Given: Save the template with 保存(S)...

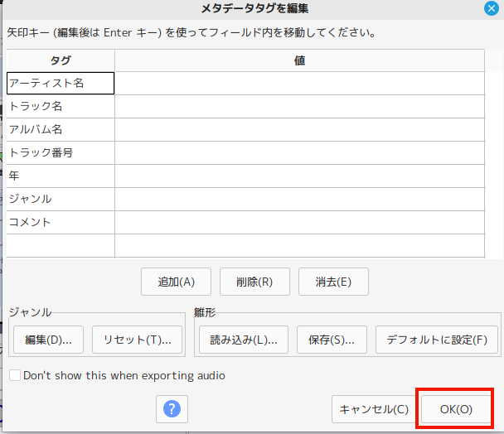Looking at the screenshot, I should point(332,339).
